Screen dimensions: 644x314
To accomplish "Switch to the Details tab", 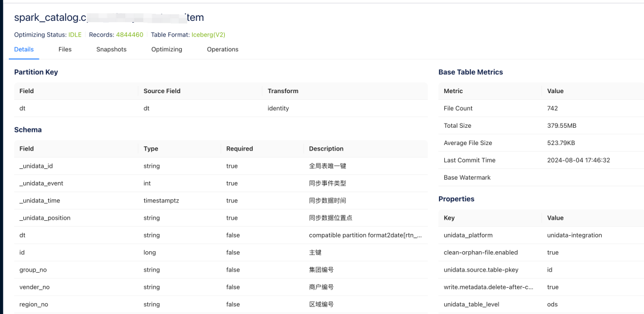I will [24, 50].
